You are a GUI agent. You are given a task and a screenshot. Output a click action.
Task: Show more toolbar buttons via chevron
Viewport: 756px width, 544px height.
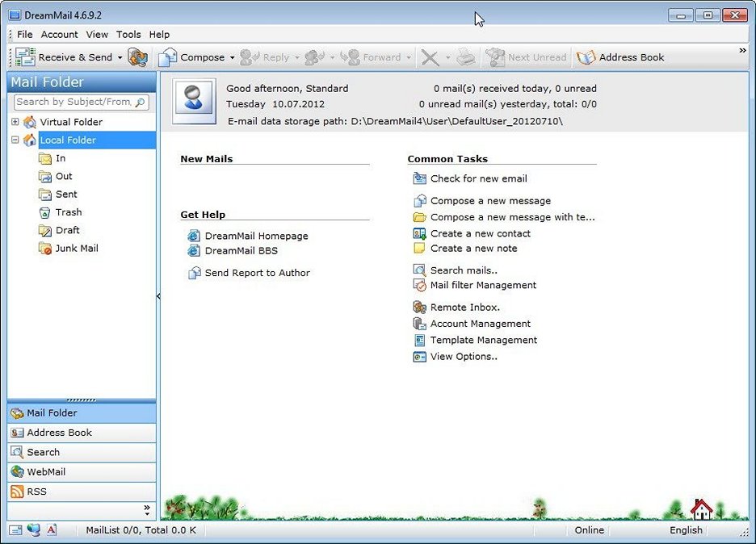pyautogui.click(x=742, y=51)
